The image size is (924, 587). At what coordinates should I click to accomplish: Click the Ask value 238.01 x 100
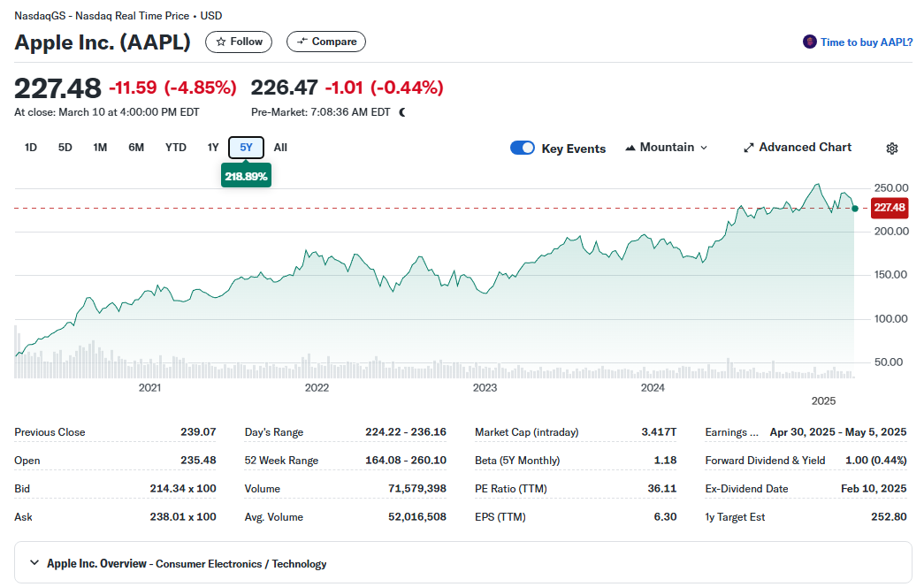tap(183, 517)
